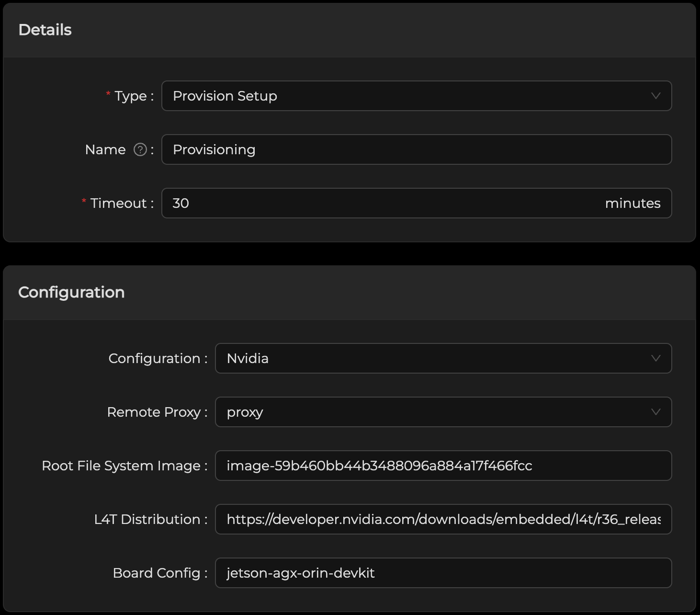Image resolution: width=700 pixels, height=615 pixels.
Task: Click the Configuration section header
Action: [x=71, y=292]
